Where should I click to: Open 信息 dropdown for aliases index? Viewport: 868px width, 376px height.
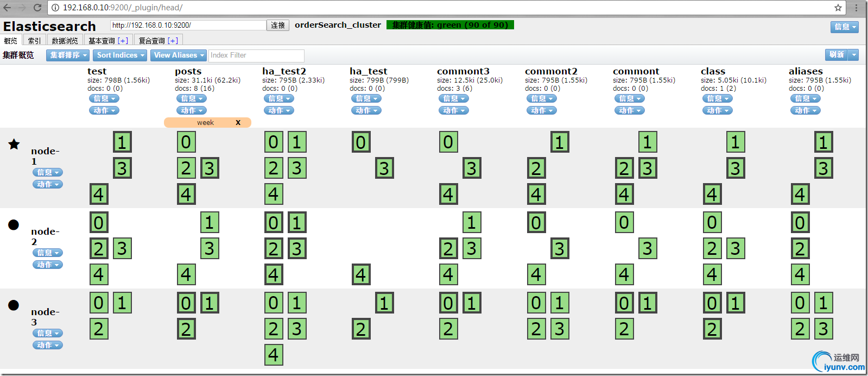[806, 98]
